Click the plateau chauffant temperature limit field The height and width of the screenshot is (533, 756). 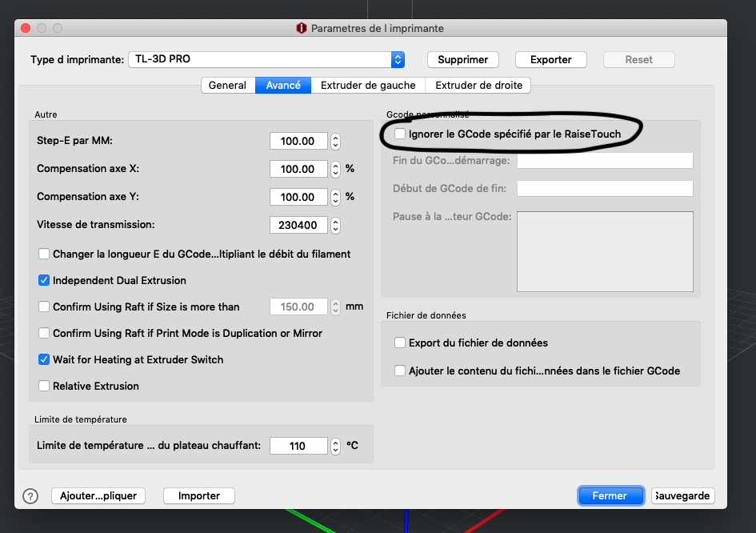point(298,447)
